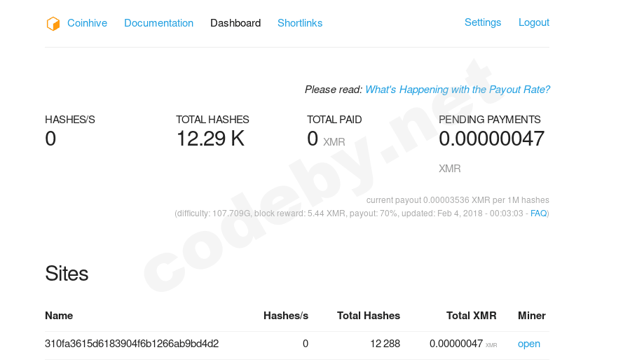Click the 12.29 K total hashes figure
This screenshot has width=644, height=364.
point(210,139)
